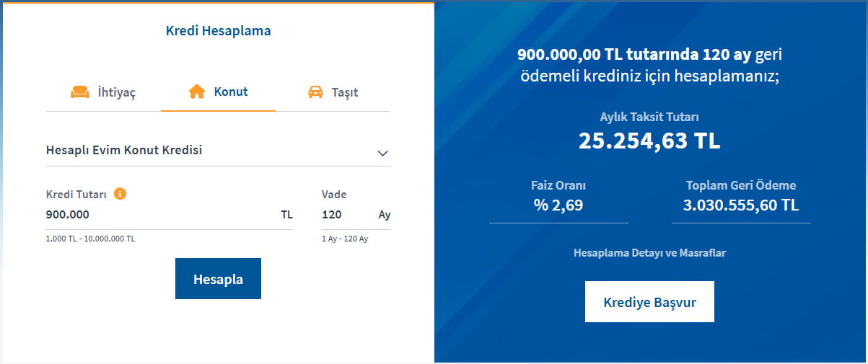The width and height of the screenshot is (868, 364).
Task: Click the 3.030.555,60 TL total repayment value
Action: (x=741, y=205)
